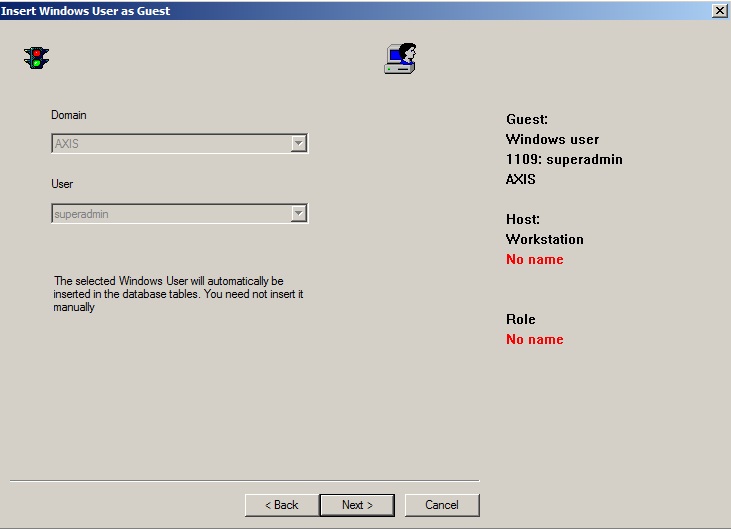
Task: Click the computer user guest icon
Action: (x=400, y=59)
